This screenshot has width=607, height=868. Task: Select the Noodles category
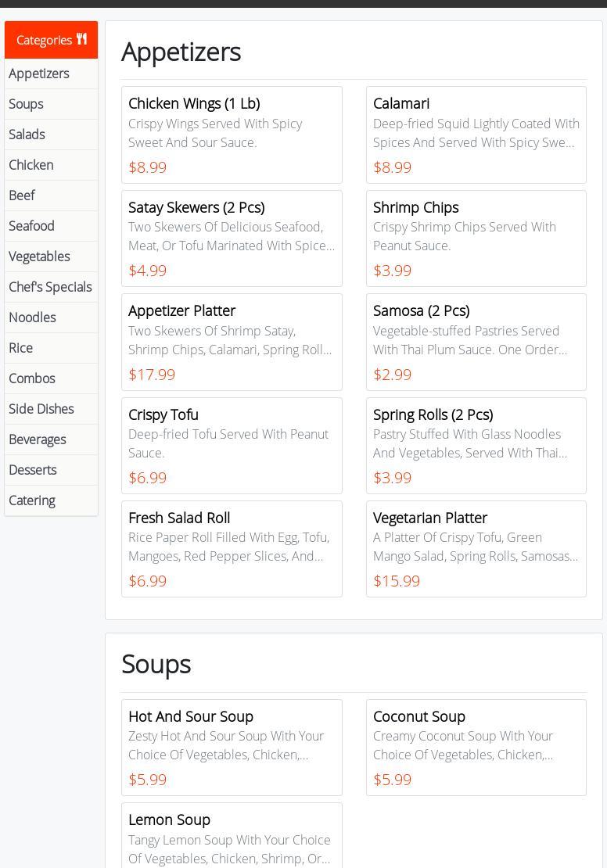click(32, 317)
